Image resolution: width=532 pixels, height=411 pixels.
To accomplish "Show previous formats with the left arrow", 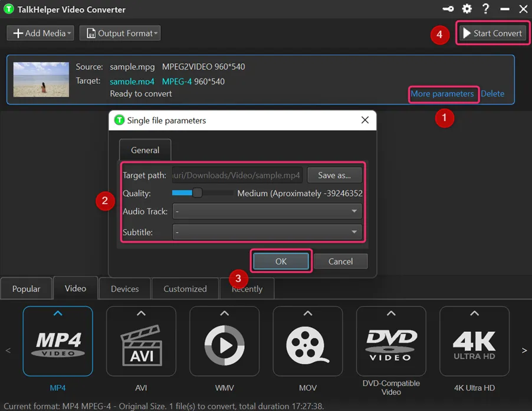I will pyautogui.click(x=8, y=350).
